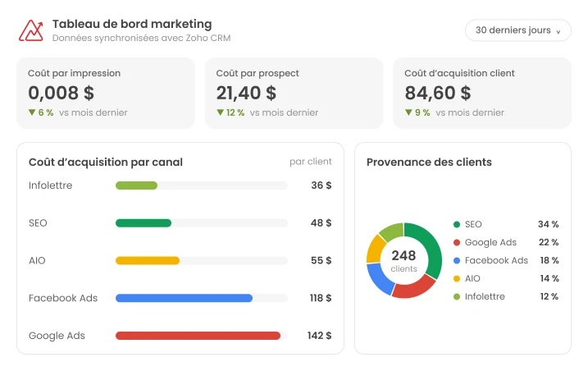Click the Google Ads legend label
Viewport: 588px width, 371px height.
(490, 243)
